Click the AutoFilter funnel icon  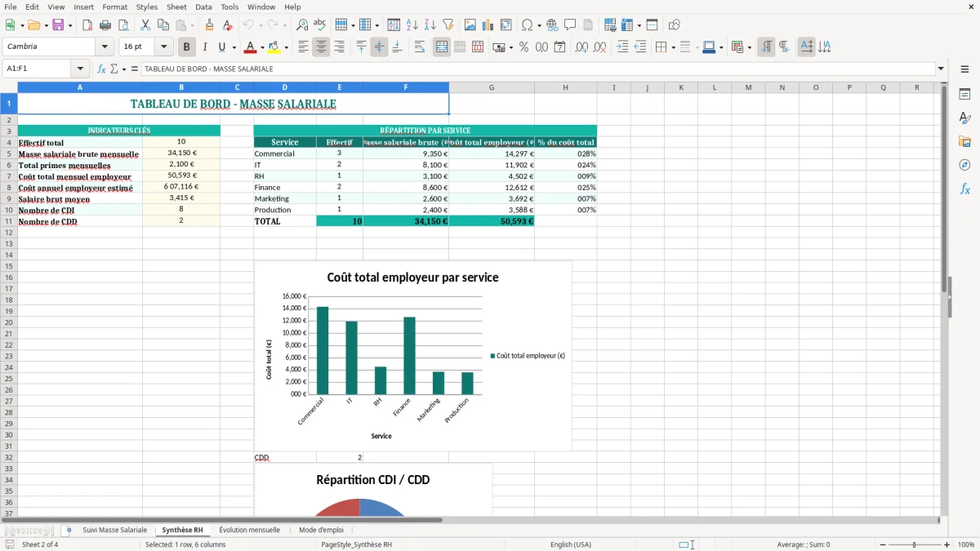click(448, 25)
